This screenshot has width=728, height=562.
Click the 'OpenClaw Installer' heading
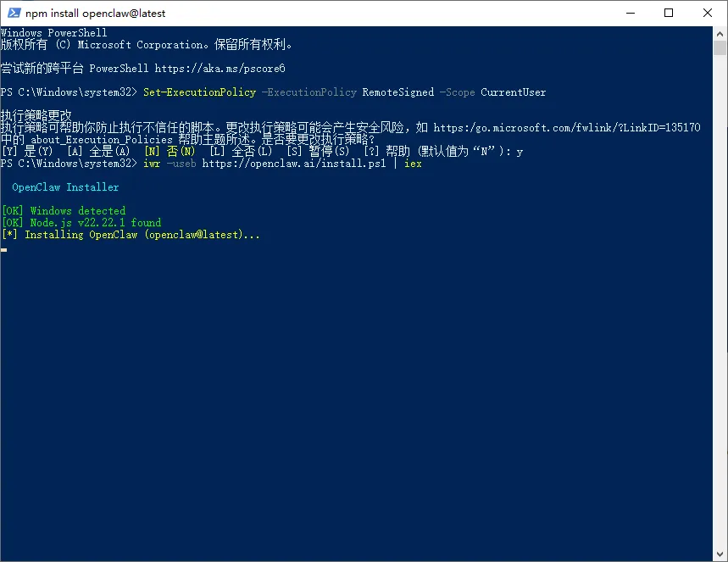(65, 187)
